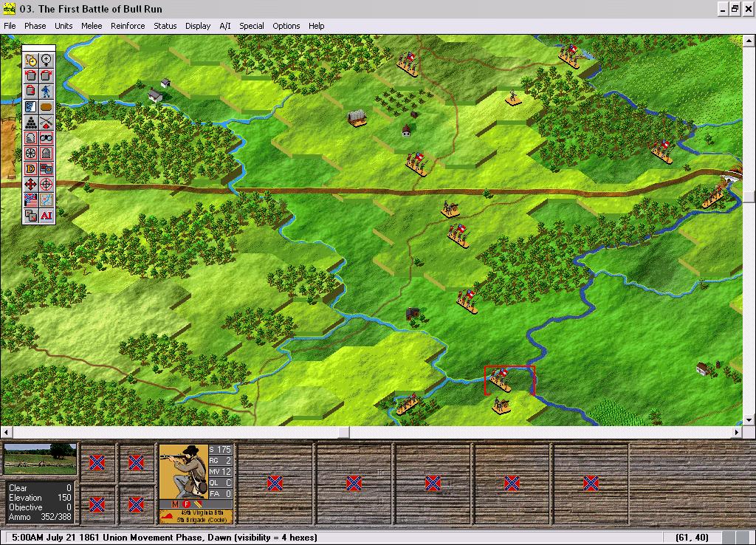Click the "Ammo 352/388" line

click(40, 517)
